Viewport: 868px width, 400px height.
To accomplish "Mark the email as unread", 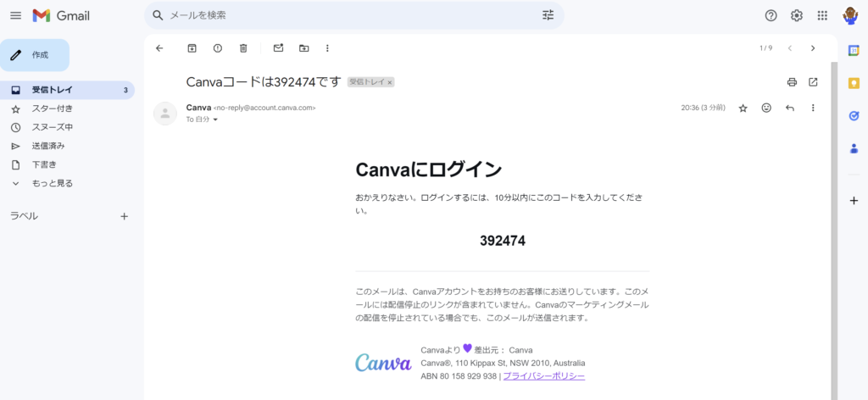I will click(x=278, y=48).
